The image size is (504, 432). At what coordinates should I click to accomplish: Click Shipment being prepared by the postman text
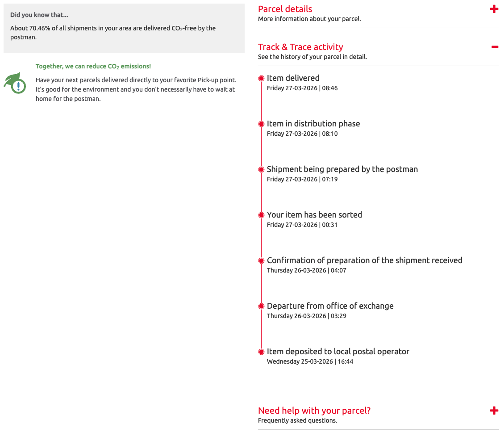pos(342,169)
